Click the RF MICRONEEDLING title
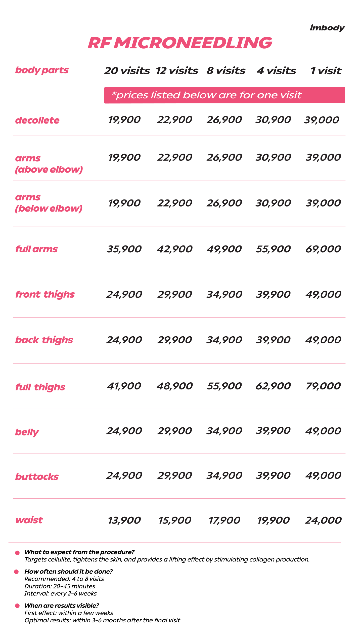This screenshot has height=644, width=362. click(x=180, y=43)
